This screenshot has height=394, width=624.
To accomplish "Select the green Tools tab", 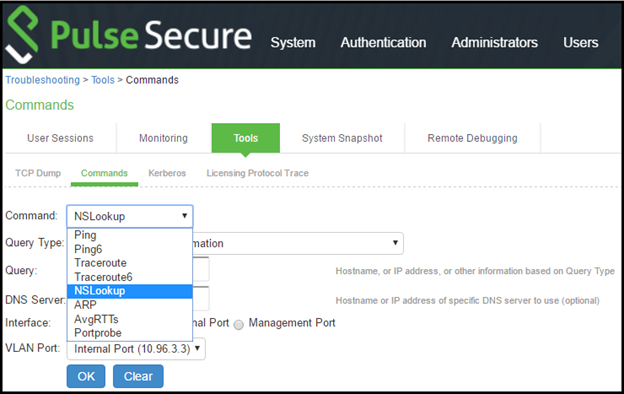I will click(x=246, y=138).
